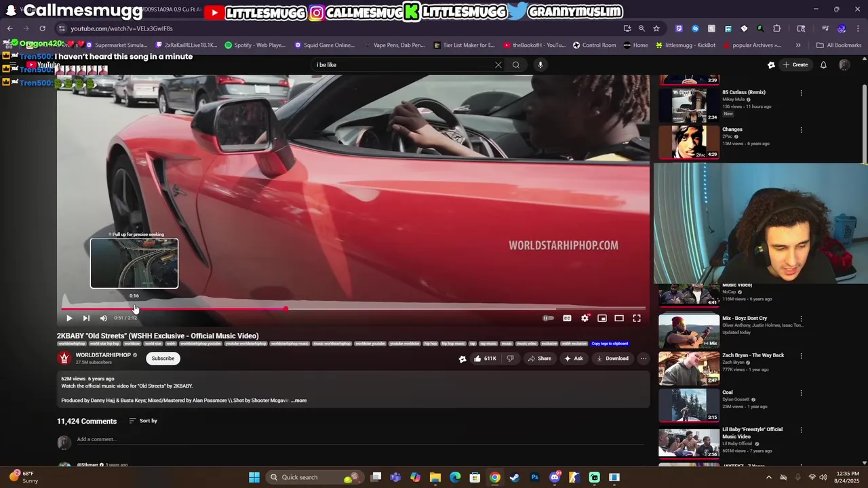Viewport: 868px width, 488px height.
Task: Open the Spotify - Web Player bookmark
Action: [255, 45]
